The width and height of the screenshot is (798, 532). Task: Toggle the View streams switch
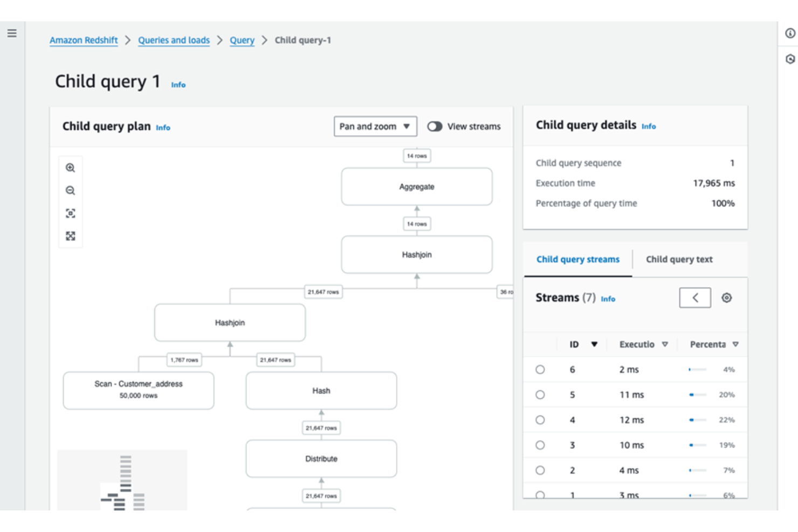click(435, 126)
